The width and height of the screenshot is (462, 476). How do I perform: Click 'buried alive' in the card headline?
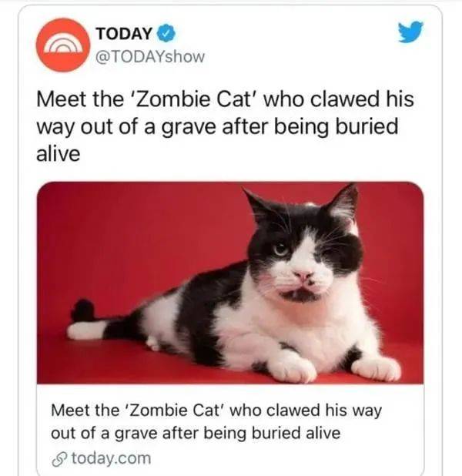[x=296, y=433]
